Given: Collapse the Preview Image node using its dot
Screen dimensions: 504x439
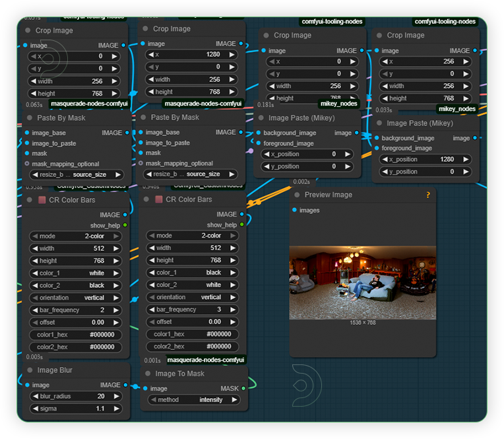Looking at the screenshot, I should 298,195.
